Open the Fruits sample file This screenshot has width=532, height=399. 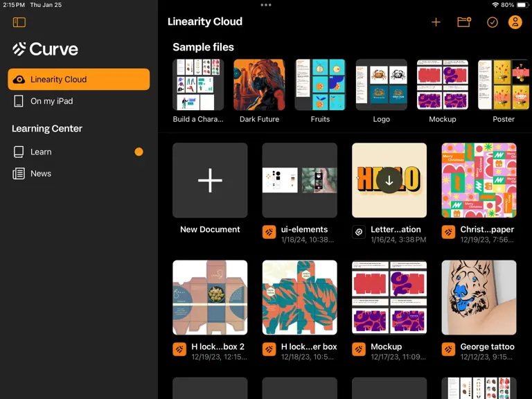pos(320,85)
